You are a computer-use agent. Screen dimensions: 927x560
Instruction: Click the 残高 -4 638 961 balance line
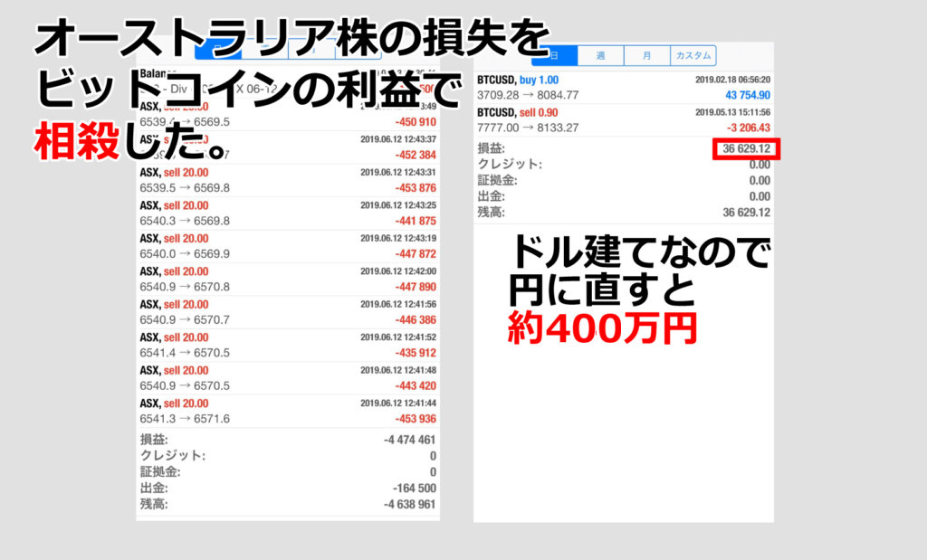click(x=288, y=504)
